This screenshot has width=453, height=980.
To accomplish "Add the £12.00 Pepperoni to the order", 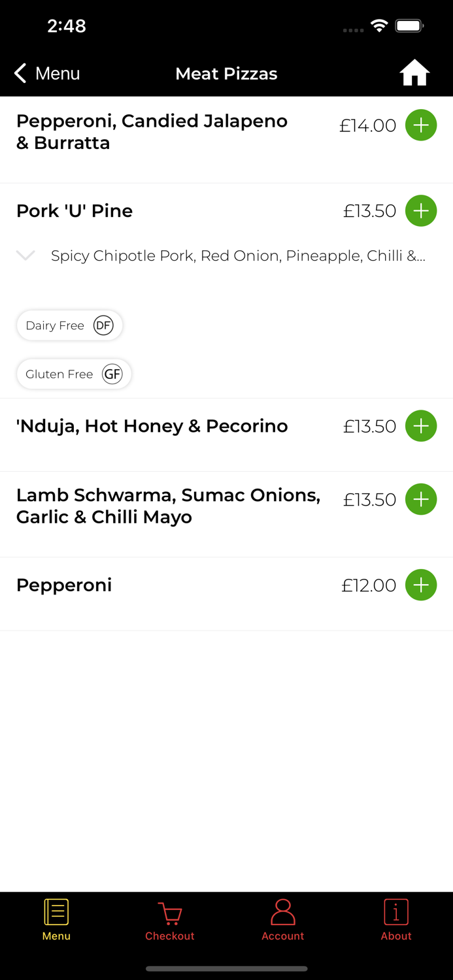I will [x=421, y=585].
